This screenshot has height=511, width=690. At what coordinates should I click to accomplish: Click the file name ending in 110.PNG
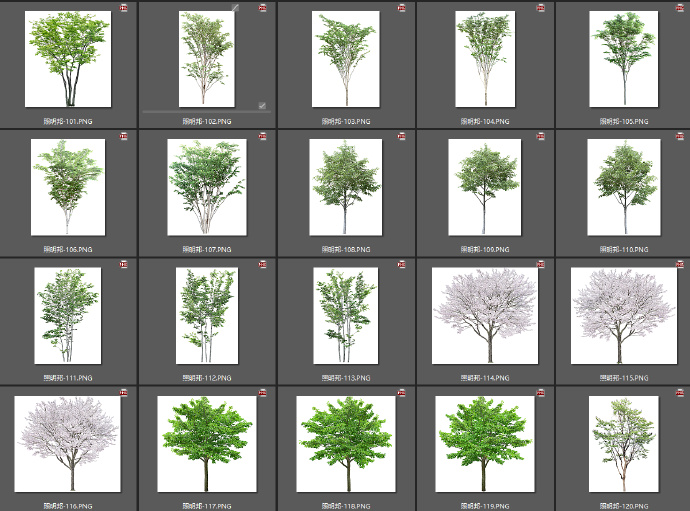coord(624,249)
